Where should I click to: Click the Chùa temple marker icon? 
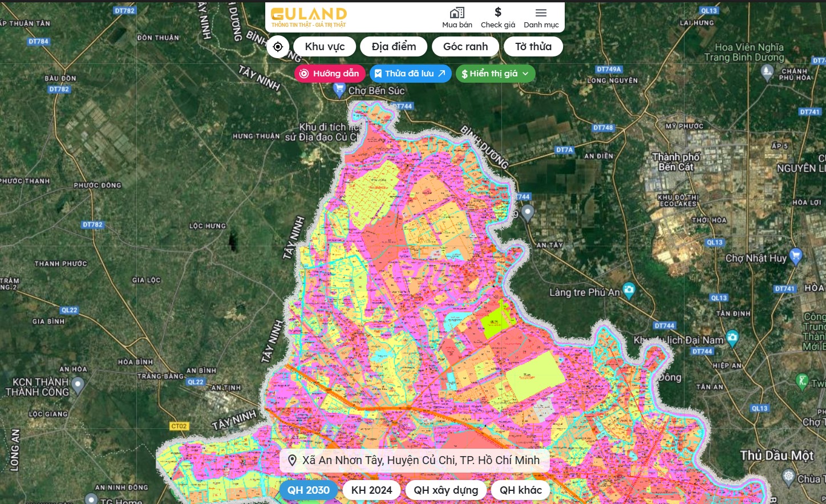tap(788, 476)
